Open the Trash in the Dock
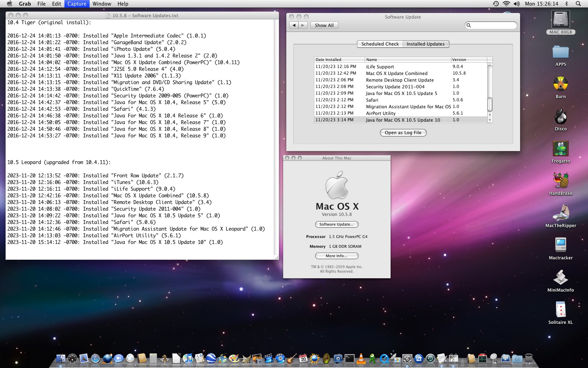Viewport: 588px width, 368px height. 529,359
